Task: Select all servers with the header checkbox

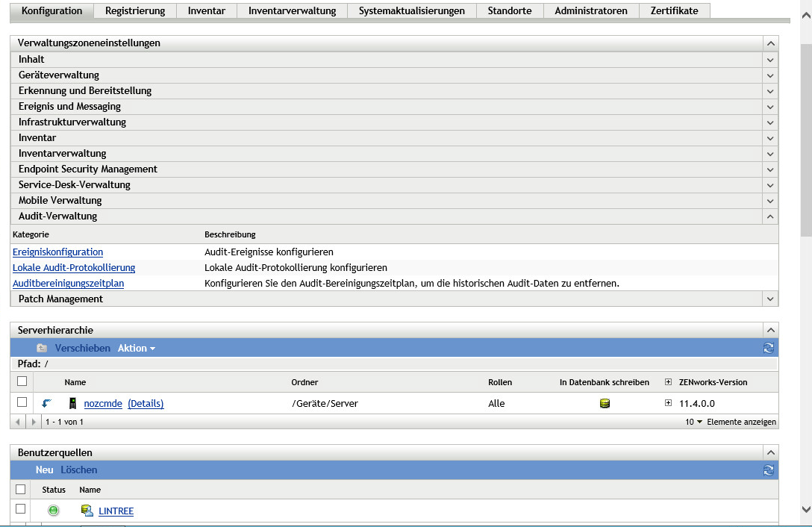Action: (22, 381)
